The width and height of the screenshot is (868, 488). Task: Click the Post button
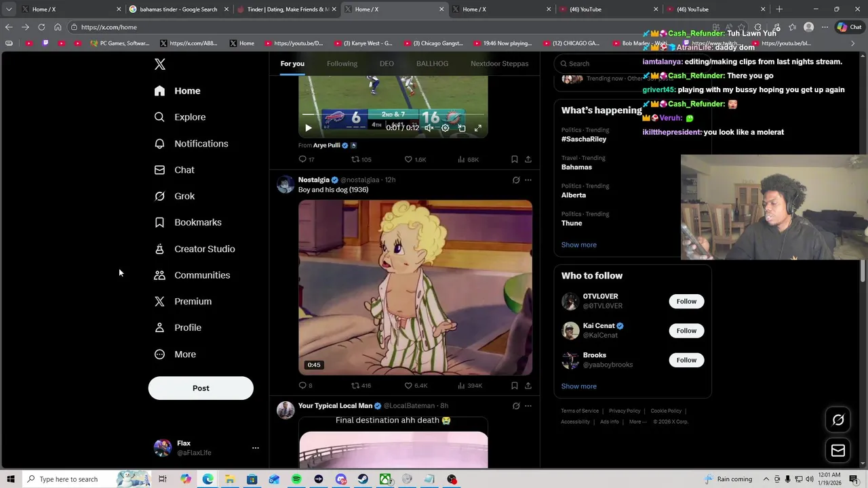pyautogui.click(x=201, y=388)
